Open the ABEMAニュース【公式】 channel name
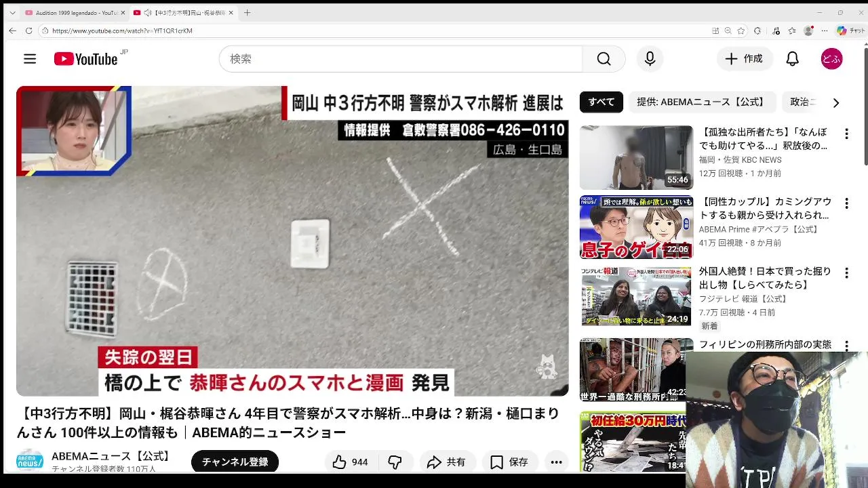The width and height of the screenshot is (868, 488). click(112, 456)
